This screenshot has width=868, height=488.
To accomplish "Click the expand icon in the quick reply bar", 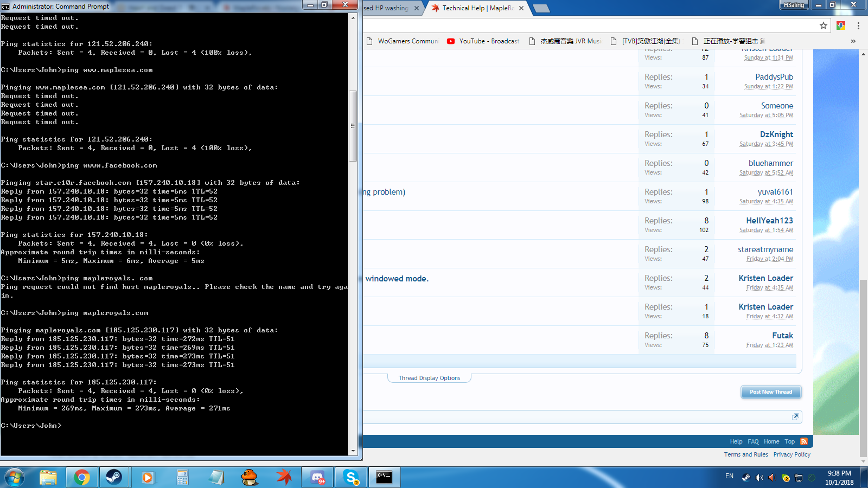I will click(795, 416).
